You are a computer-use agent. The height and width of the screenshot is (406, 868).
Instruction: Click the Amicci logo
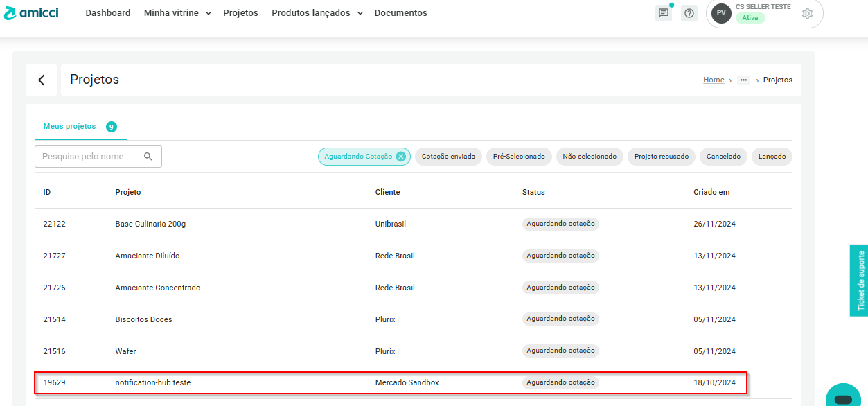pyautogui.click(x=31, y=13)
